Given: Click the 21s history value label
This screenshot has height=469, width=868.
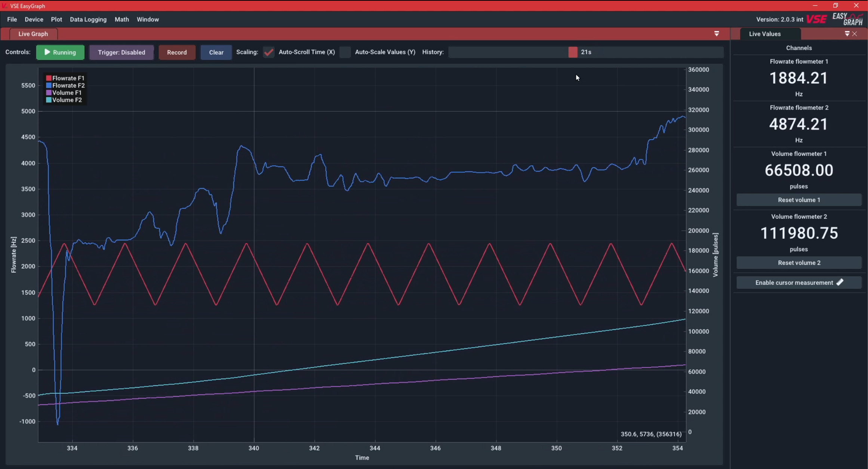Looking at the screenshot, I should point(586,52).
